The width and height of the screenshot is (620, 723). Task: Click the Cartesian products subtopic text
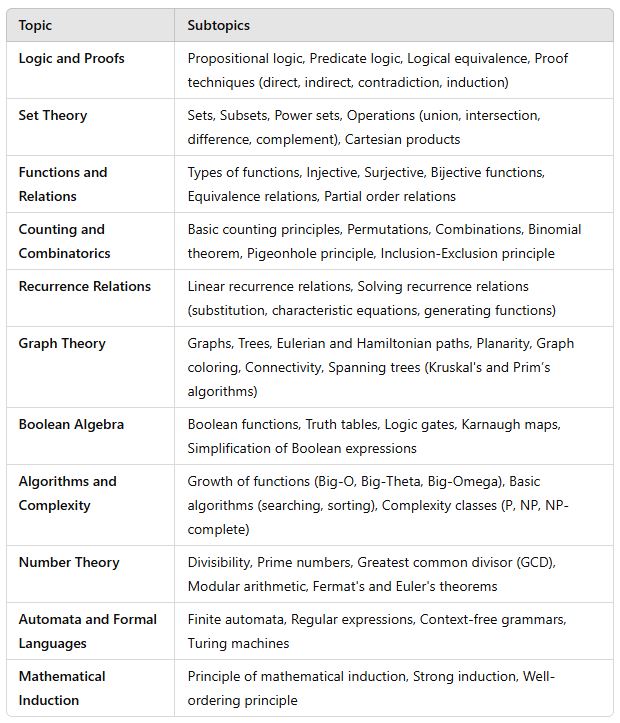pyautogui.click(x=402, y=139)
